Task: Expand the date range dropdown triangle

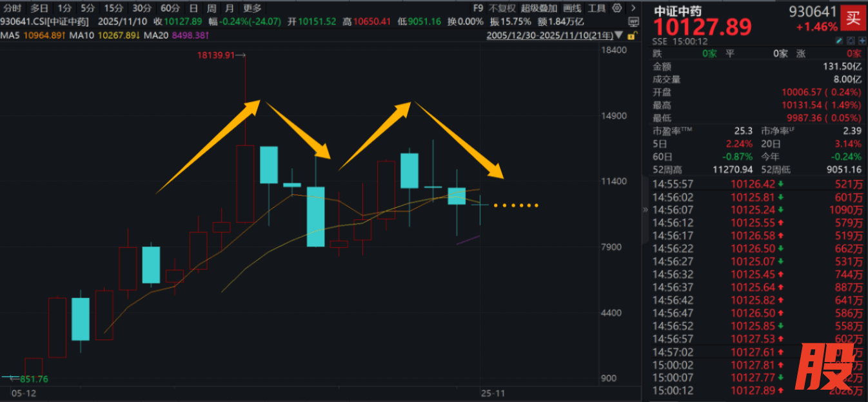Action: coord(620,35)
